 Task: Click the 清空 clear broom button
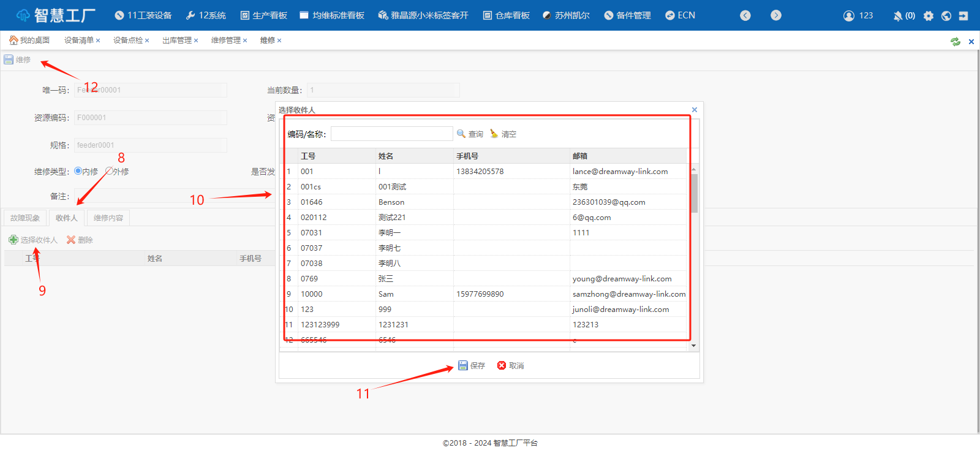coord(503,134)
